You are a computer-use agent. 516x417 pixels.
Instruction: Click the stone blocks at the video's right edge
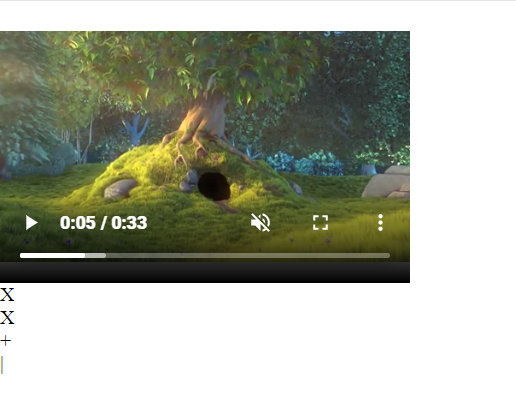387,182
